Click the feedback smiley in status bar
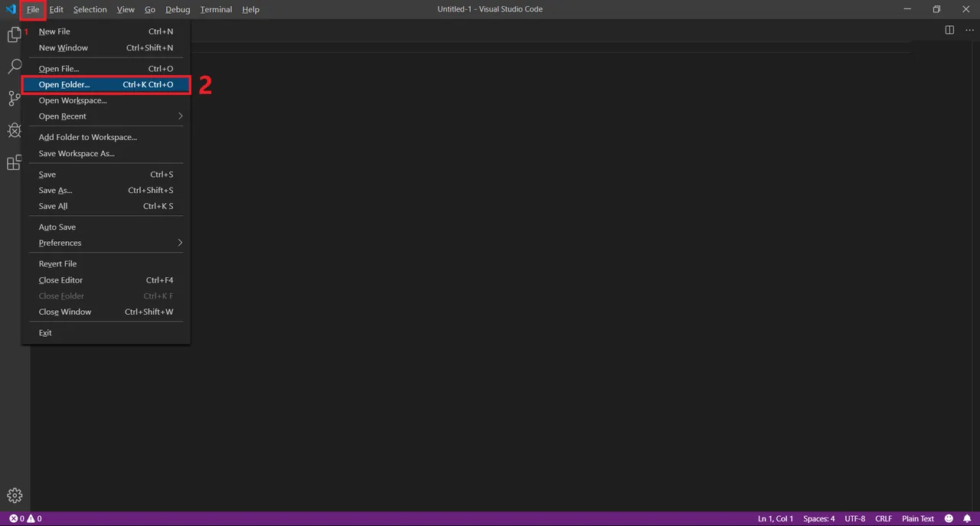980x526 pixels. [949, 518]
